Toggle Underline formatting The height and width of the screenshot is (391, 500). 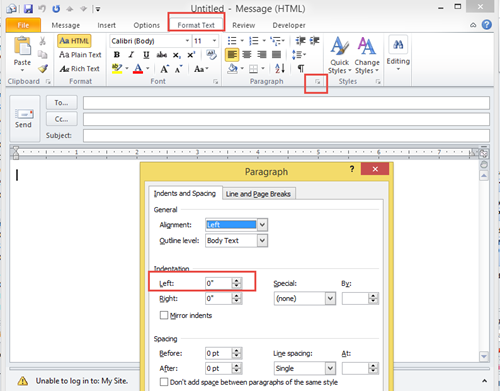click(146, 55)
